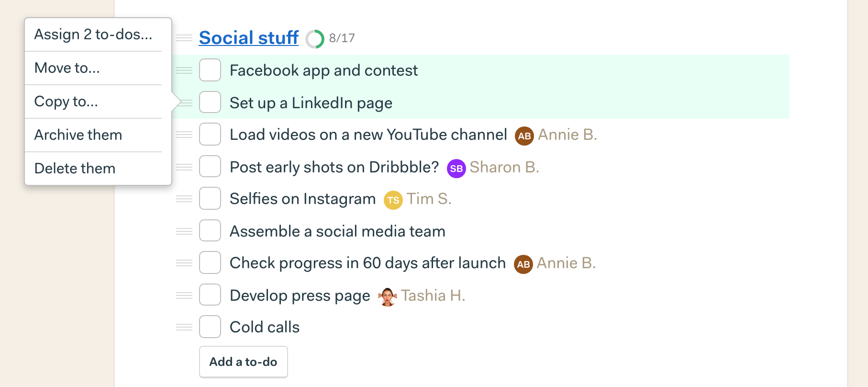Open the Move to... submenu
This screenshot has width=868, height=387.
[93, 68]
